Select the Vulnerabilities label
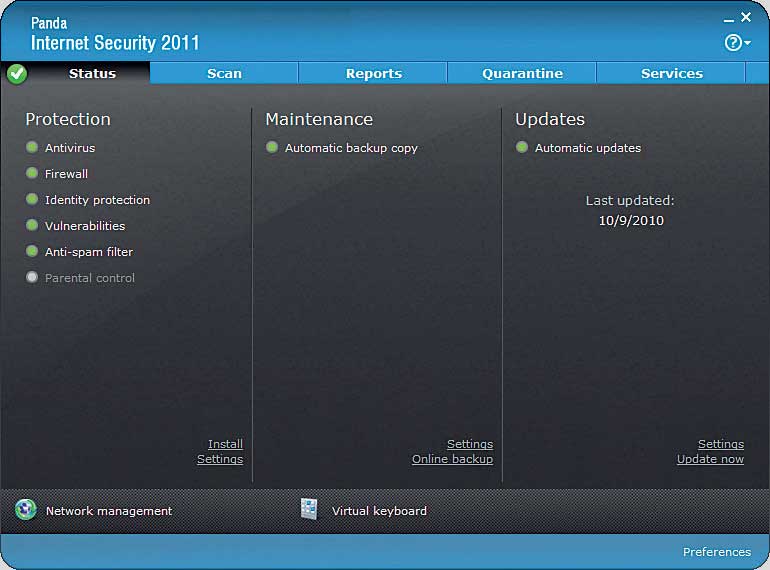 [85, 226]
